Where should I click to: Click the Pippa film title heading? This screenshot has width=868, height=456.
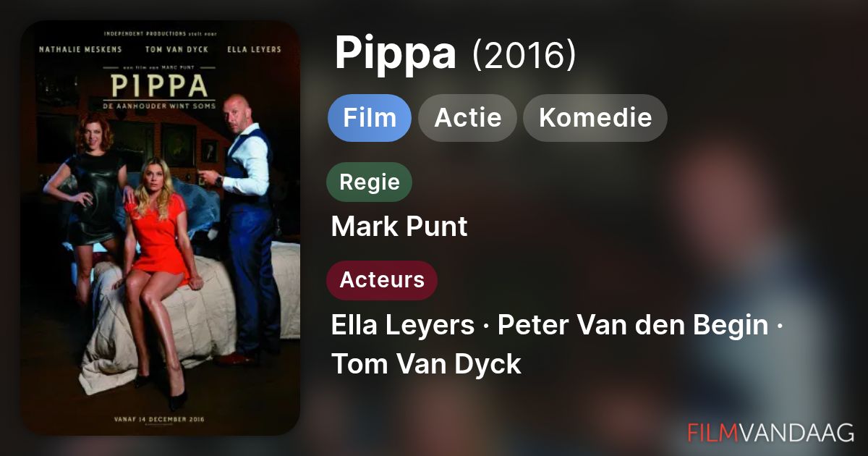[x=395, y=55]
